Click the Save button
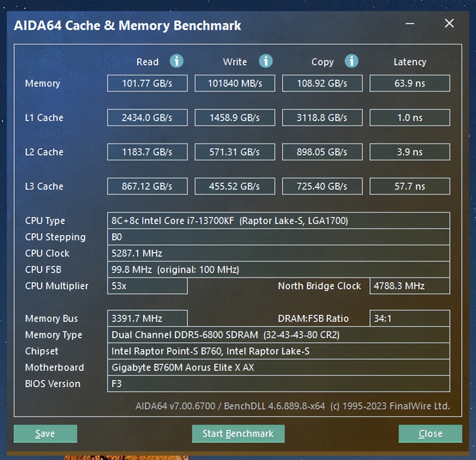476x460 pixels. coord(45,433)
